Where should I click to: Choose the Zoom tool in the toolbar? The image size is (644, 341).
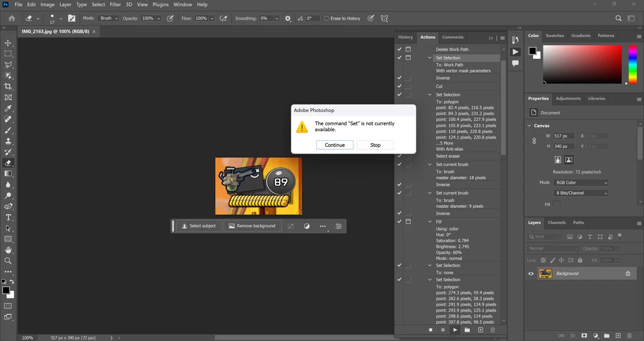point(8,261)
